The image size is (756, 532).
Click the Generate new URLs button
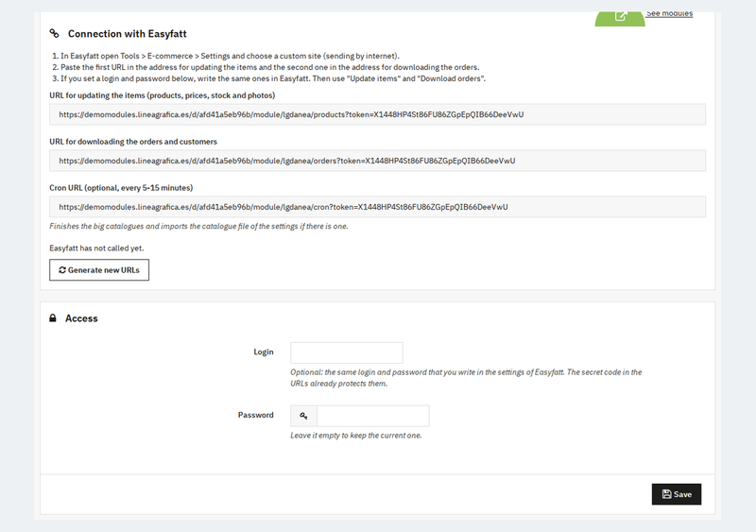(99, 270)
